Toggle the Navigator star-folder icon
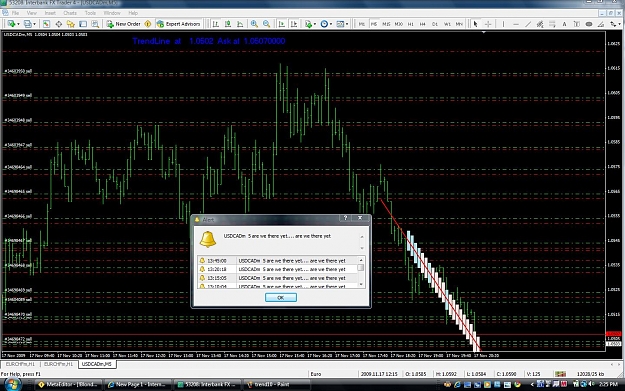The height and width of the screenshot is (391, 625). [x=71, y=24]
